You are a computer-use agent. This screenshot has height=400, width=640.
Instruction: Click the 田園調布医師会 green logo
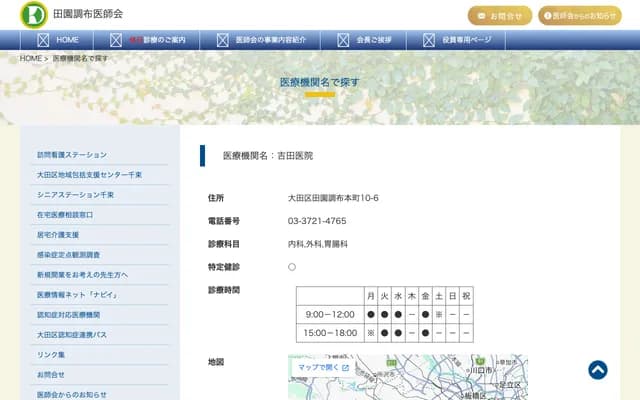(x=33, y=14)
